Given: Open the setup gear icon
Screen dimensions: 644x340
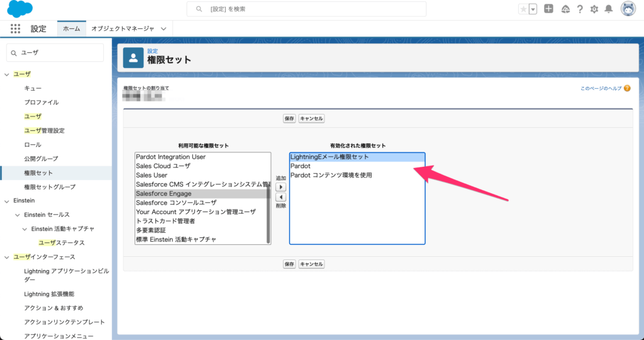Looking at the screenshot, I should pyautogui.click(x=594, y=9).
